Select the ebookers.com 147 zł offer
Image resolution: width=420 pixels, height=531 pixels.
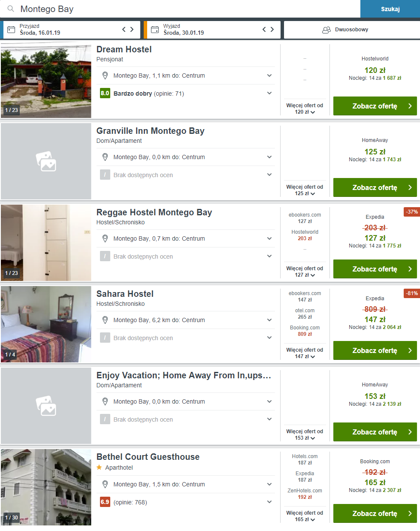click(x=305, y=296)
